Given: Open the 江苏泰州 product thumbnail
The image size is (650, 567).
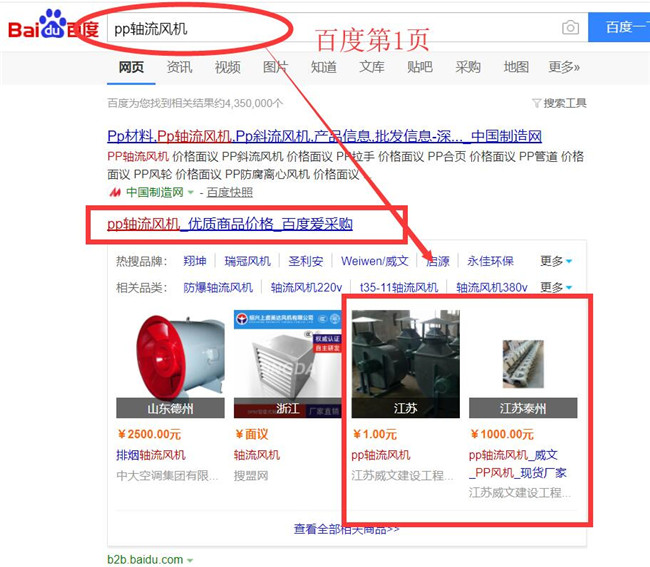Looking at the screenshot, I should point(523,364).
